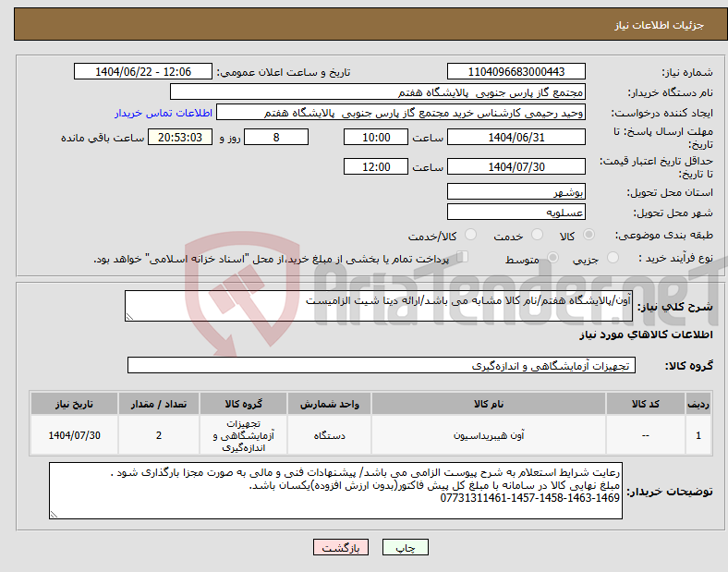Click the توضیحات خریدار text area
Screen dimensions: 728x572
pos(335,491)
